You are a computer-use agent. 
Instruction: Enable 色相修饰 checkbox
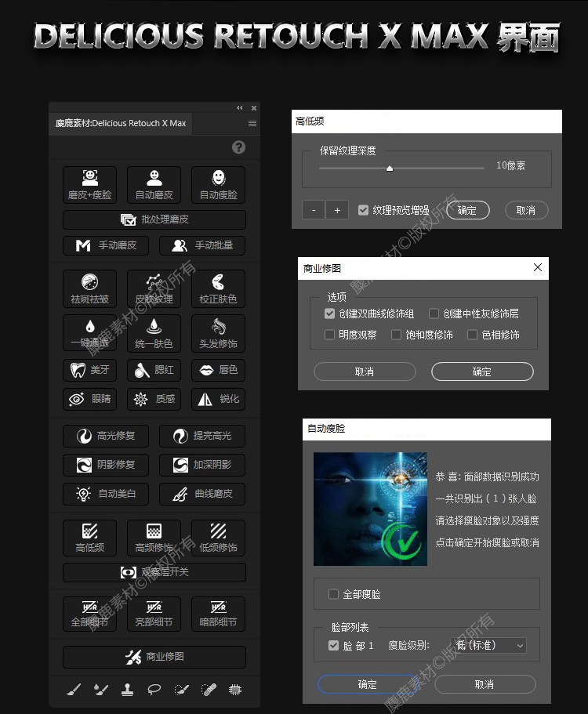[x=472, y=335]
